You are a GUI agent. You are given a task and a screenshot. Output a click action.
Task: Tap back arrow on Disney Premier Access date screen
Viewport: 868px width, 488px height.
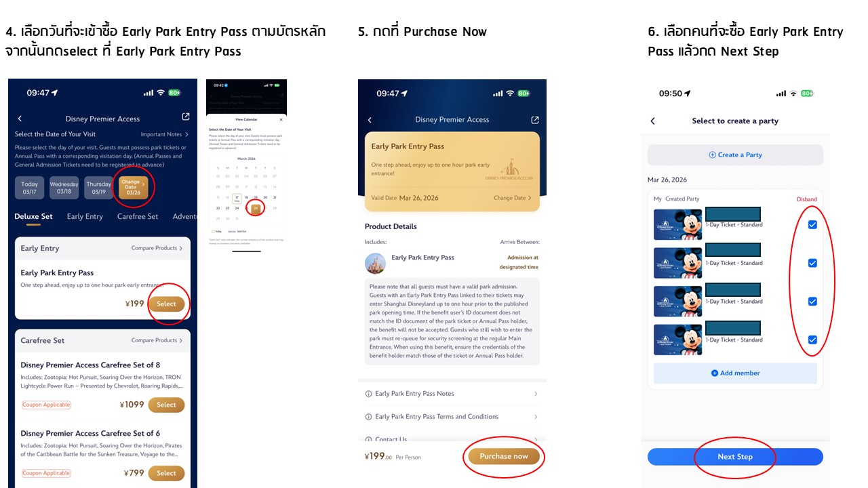point(20,119)
